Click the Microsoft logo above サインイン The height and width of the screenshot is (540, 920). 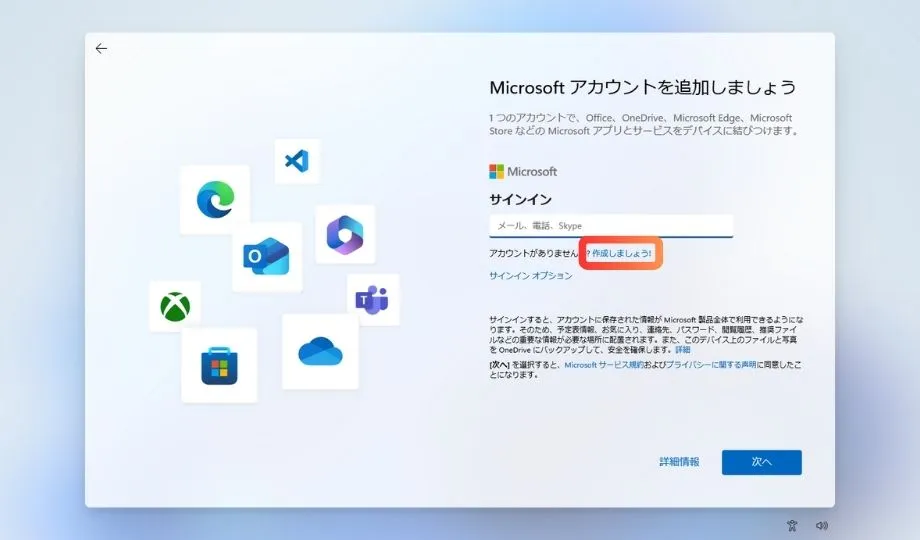pos(523,171)
